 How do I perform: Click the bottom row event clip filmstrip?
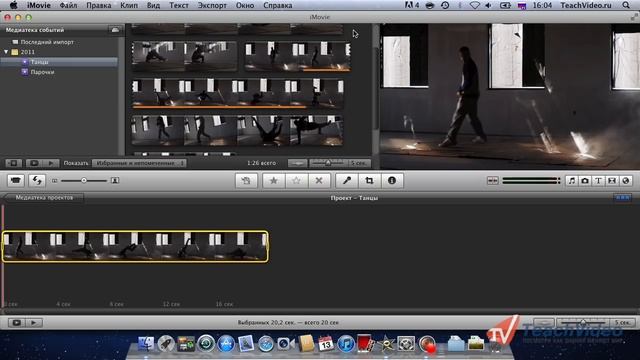point(237,131)
